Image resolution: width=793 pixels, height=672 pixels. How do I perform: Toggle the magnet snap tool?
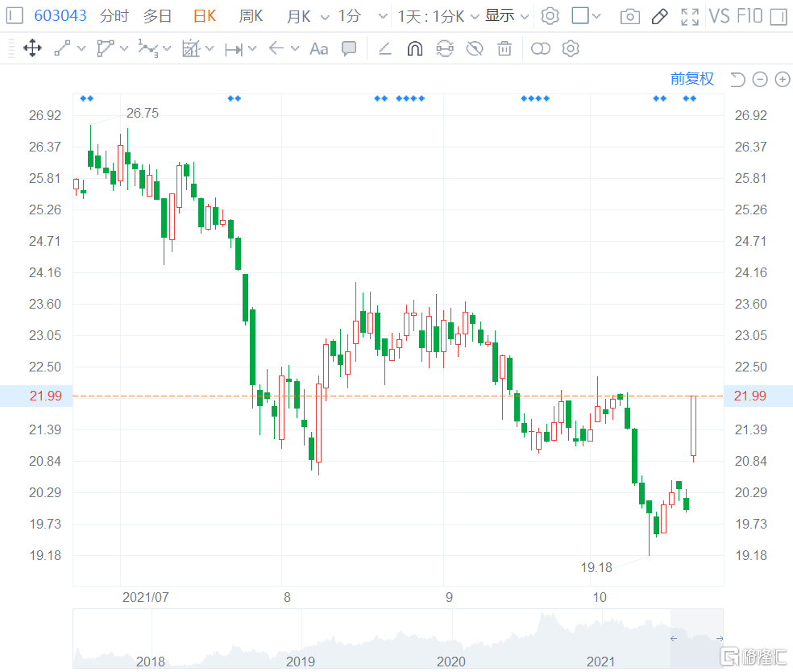[x=415, y=48]
